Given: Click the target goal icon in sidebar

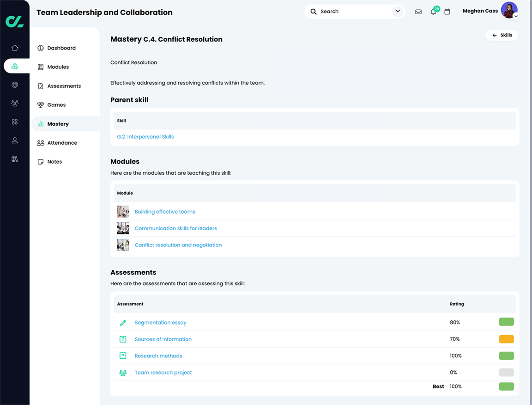Looking at the screenshot, I should [x=14, y=85].
